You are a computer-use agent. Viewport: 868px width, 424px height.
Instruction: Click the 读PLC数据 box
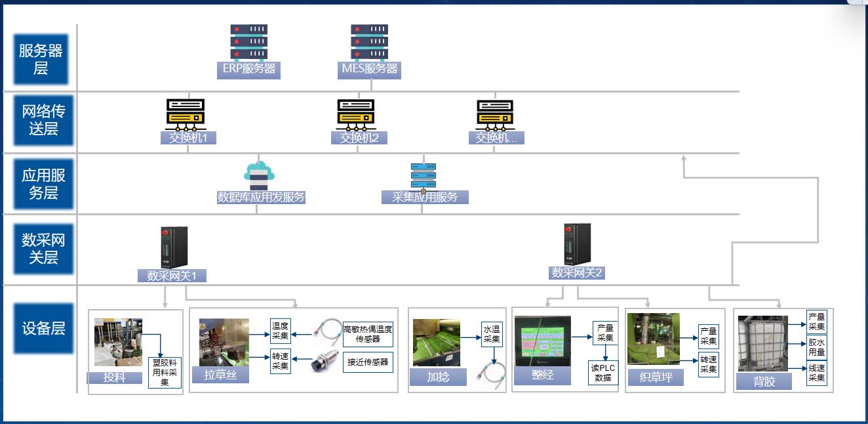(x=602, y=372)
